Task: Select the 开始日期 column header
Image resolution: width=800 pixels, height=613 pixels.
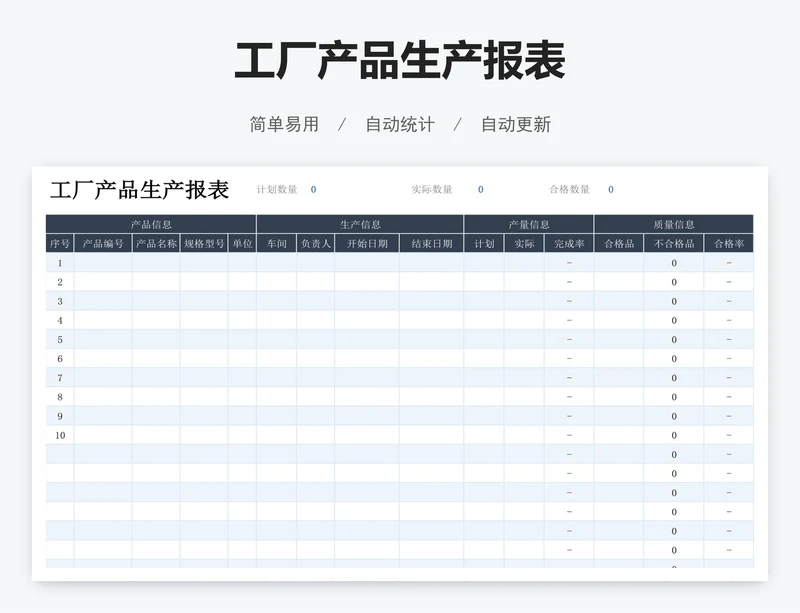Action: click(367, 243)
